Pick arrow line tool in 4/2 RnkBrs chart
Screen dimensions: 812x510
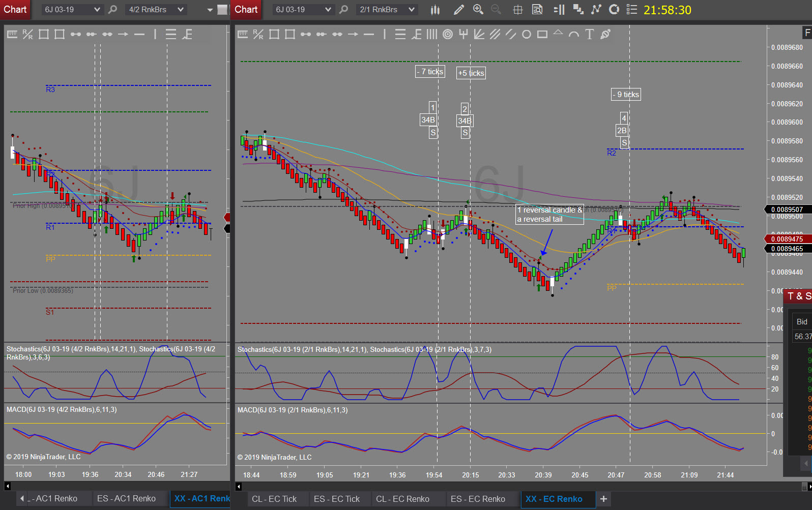123,34
